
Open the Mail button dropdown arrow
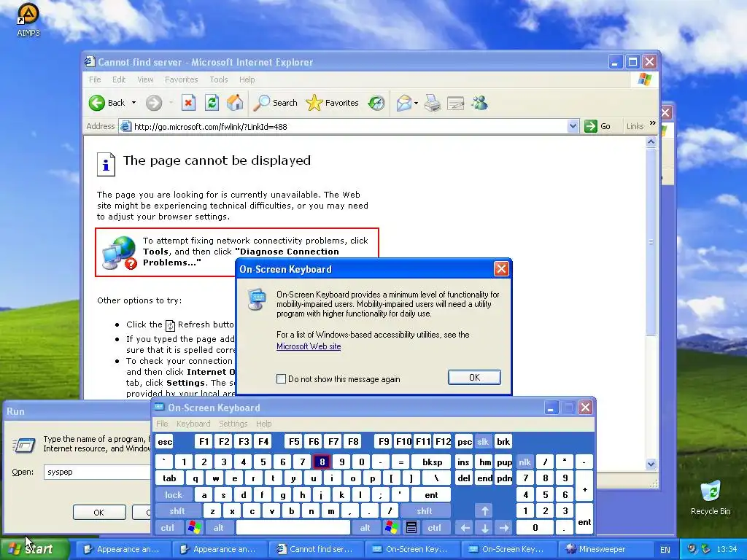[416, 103]
